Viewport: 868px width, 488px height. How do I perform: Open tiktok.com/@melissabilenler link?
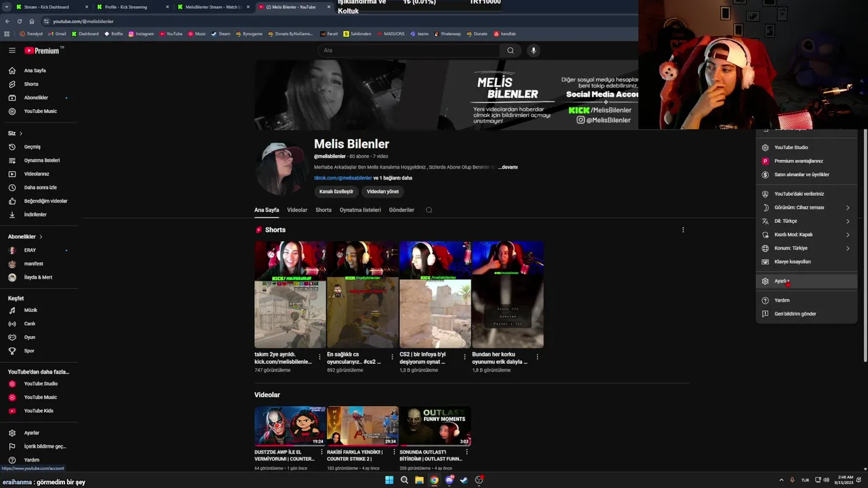click(343, 178)
